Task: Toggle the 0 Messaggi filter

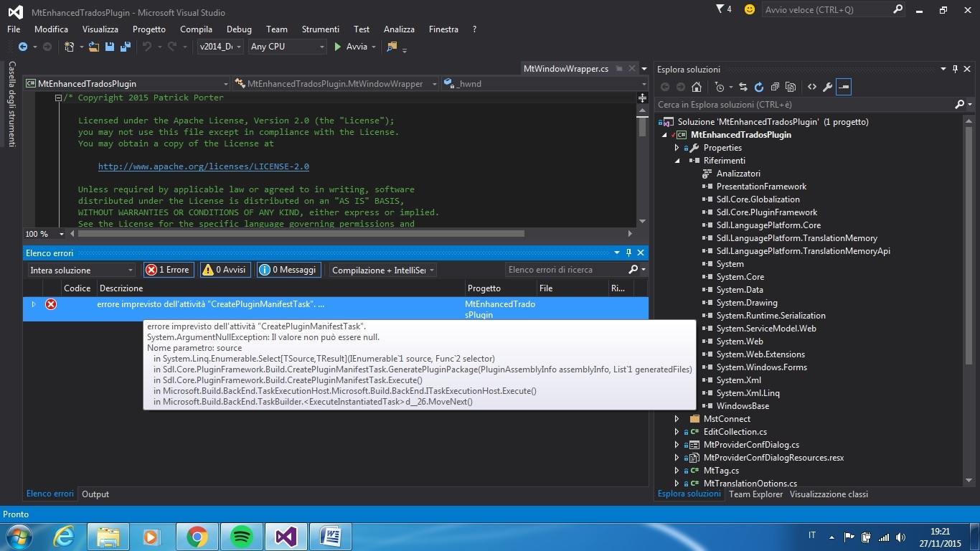Action: (x=288, y=270)
